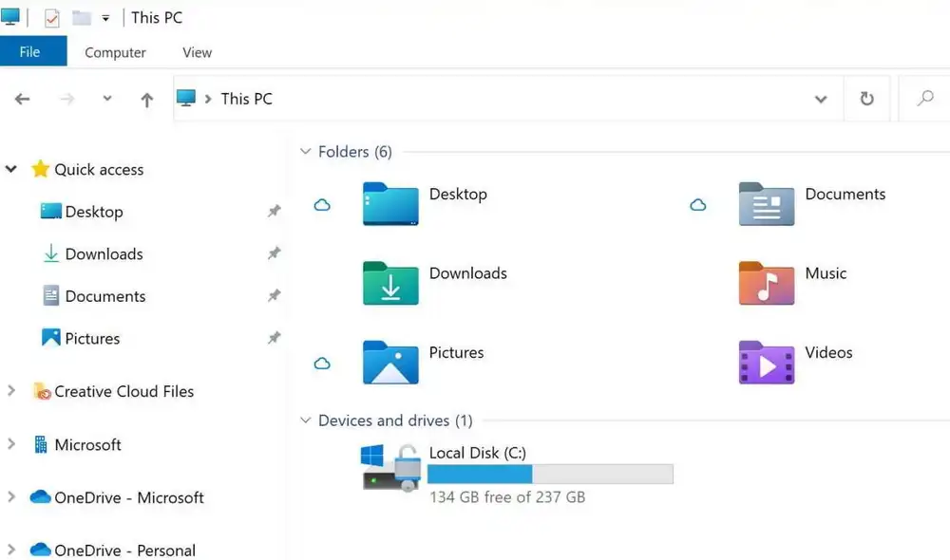Open the Desktop folder icon

click(x=390, y=203)
